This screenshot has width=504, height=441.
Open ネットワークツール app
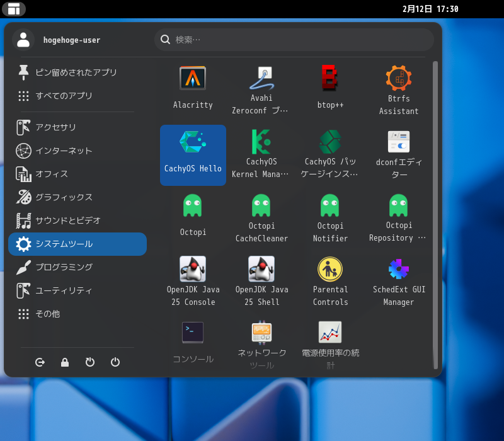tap(261, 344)
